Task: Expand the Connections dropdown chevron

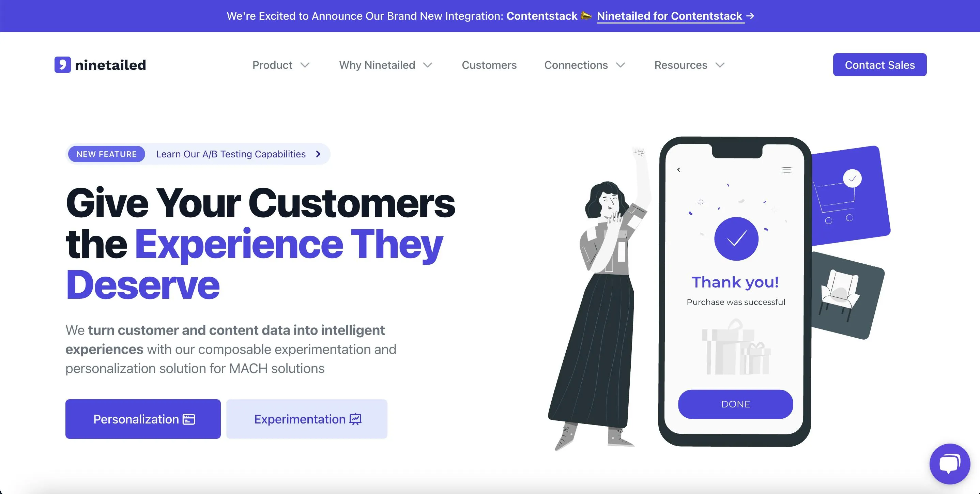Action: pyautogui.click(x=621, y=65)
